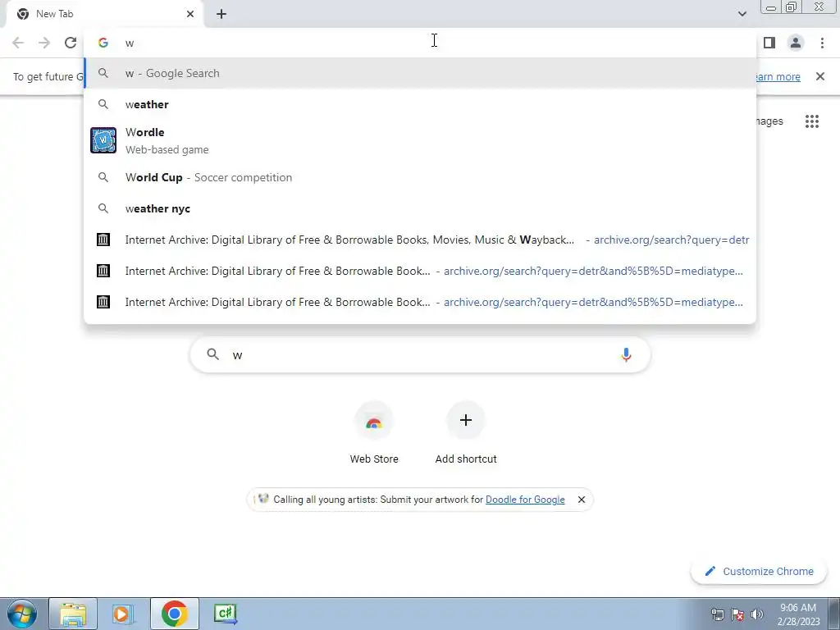Close the New Tab tab
The width and height of the screenshot is (840, 630).
click(190, 14)
